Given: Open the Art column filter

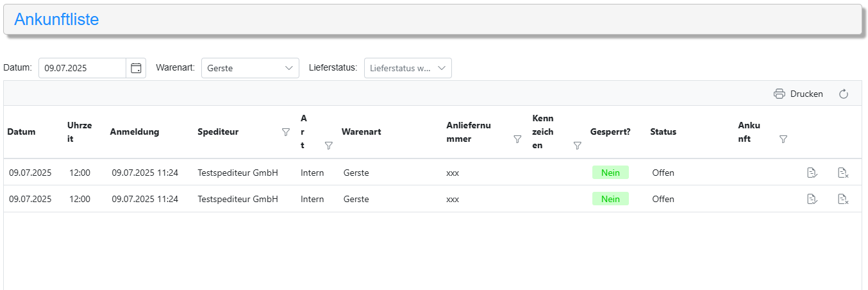Looking at the screenshot, I should tap(328, 146).
